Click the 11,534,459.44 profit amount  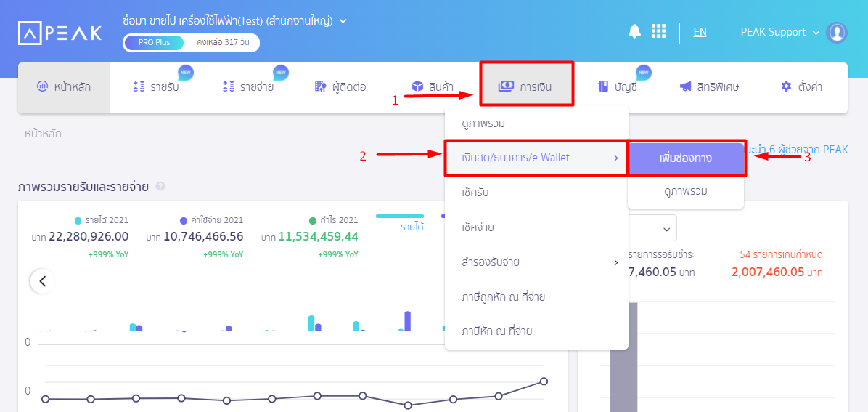pos(319,237)
